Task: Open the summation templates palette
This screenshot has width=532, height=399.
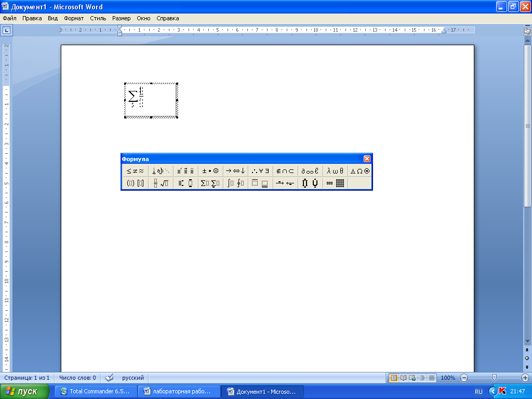Action: 210,183
